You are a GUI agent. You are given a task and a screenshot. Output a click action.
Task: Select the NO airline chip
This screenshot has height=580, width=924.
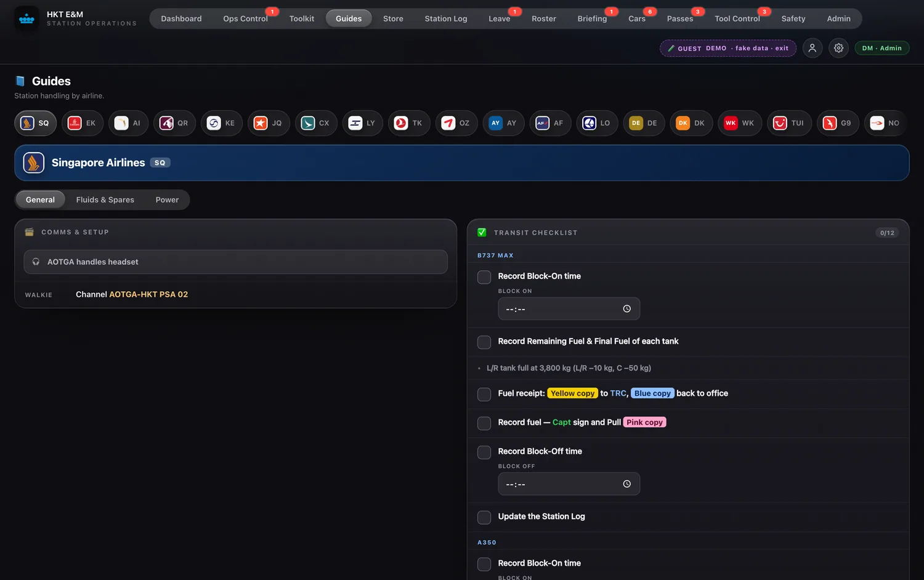[x=886, y=123]
